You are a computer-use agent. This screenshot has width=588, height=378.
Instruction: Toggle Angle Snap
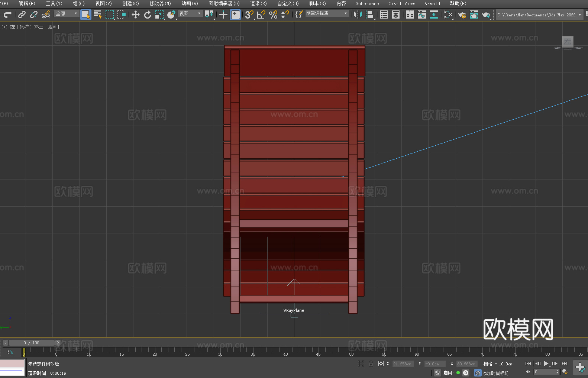261,14
